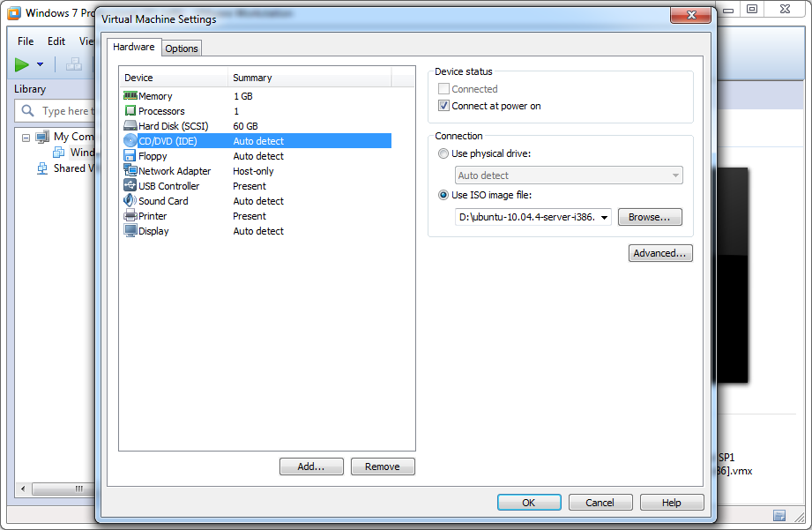Select Use physical drive option

pos(443,153)
